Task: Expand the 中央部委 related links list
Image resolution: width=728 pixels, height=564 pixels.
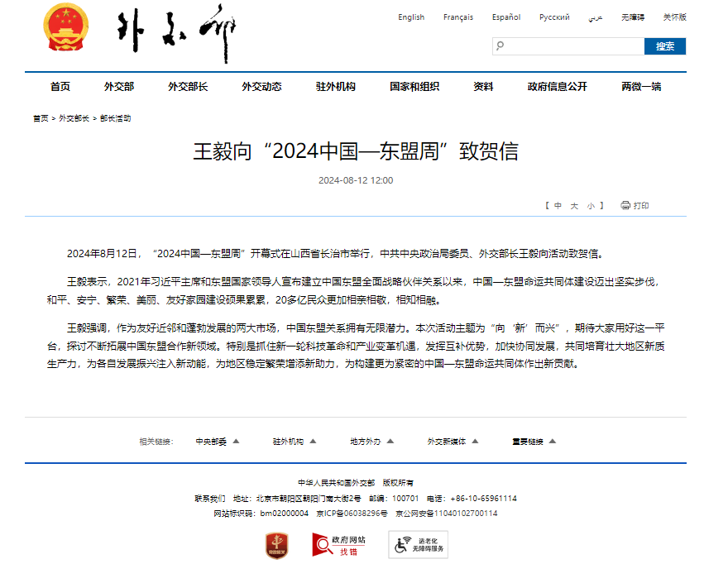Action: 218,442
